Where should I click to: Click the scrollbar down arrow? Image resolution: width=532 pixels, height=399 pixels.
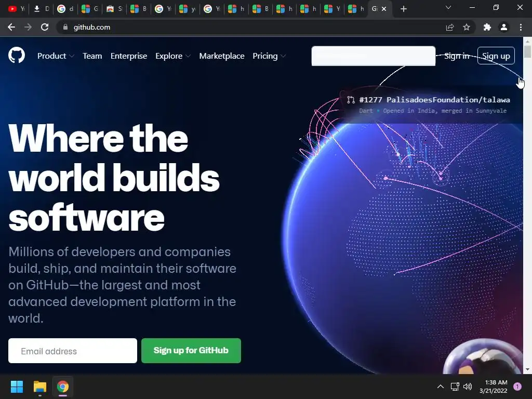coord(527,369)
